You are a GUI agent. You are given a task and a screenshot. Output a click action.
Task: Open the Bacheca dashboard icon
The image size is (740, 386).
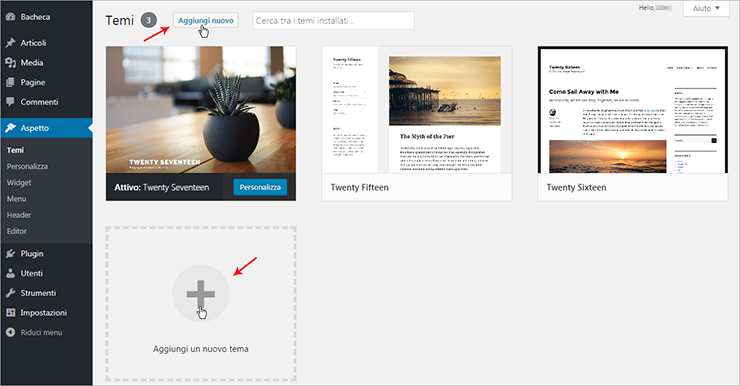(10, 17)
